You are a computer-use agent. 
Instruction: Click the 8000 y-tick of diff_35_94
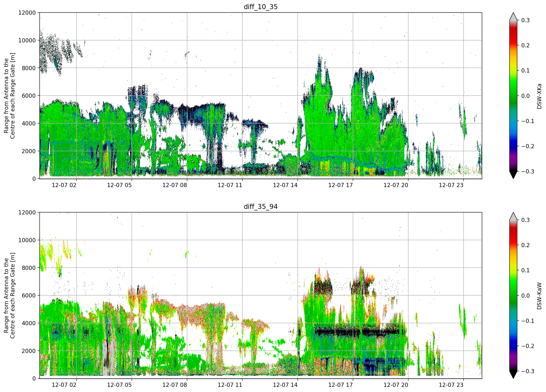click(x=29, y=268)
